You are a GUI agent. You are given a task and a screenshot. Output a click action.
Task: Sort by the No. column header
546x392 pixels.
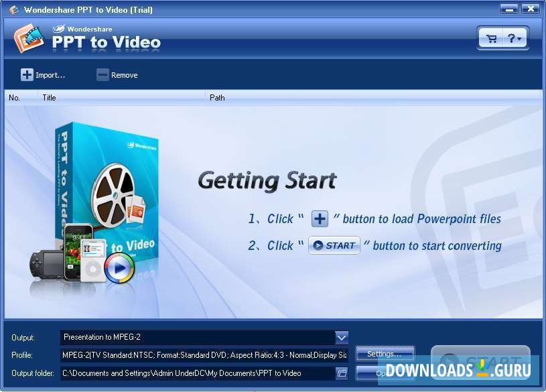point(21,98)
